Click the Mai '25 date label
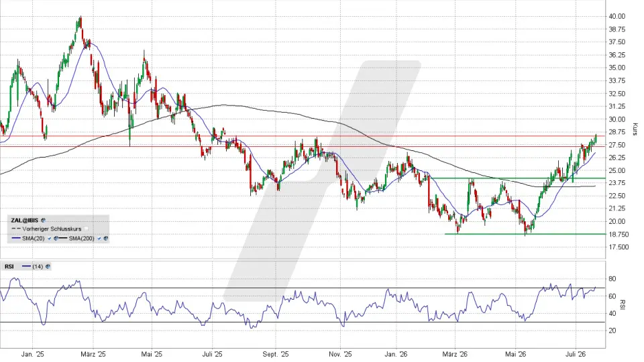This screenshot has height=362, width=644. [x=152, y=354]
